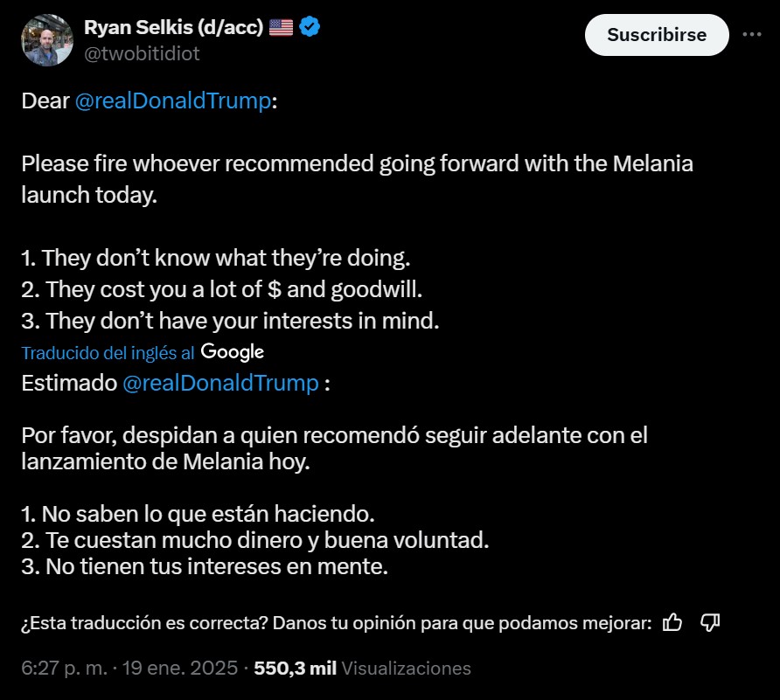
Task: Click the translated "Por favor, despidan" paragraph
Action: point(334,448)
